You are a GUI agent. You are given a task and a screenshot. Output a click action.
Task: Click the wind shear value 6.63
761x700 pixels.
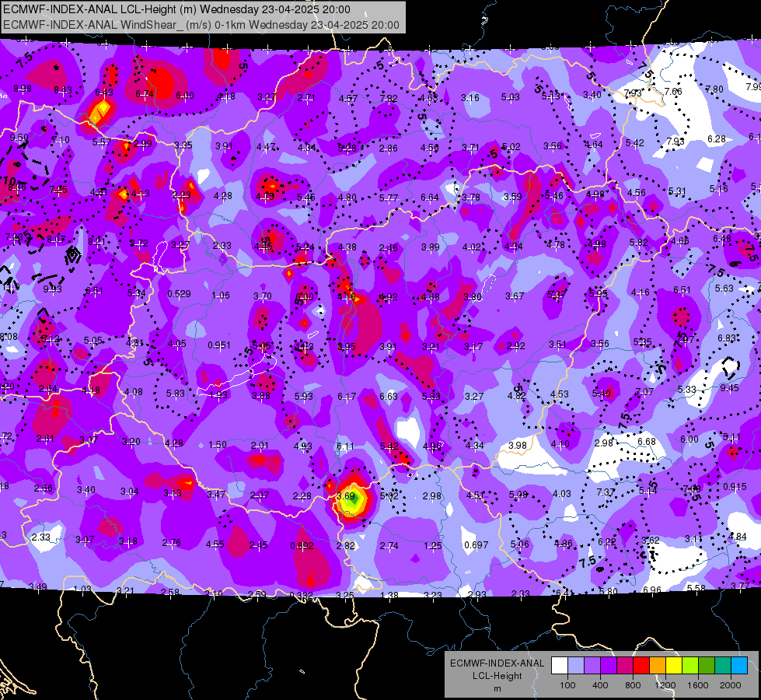click(x=389, y=397)
